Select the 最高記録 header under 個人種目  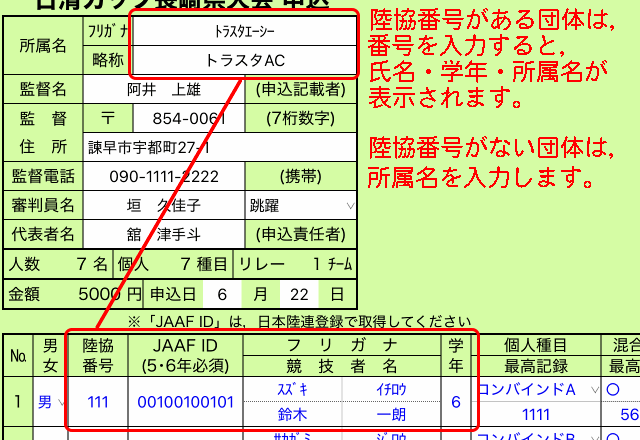(x=536, y=366)
